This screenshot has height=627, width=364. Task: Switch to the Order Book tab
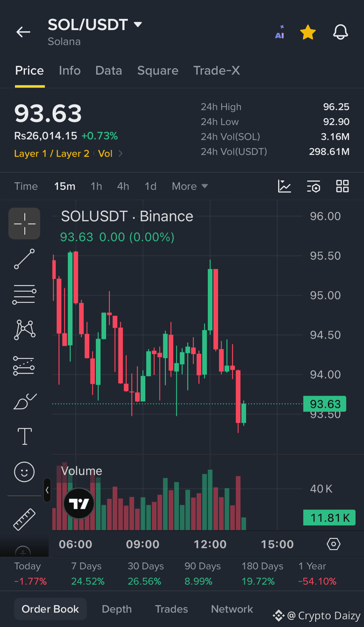click(51, 609)
